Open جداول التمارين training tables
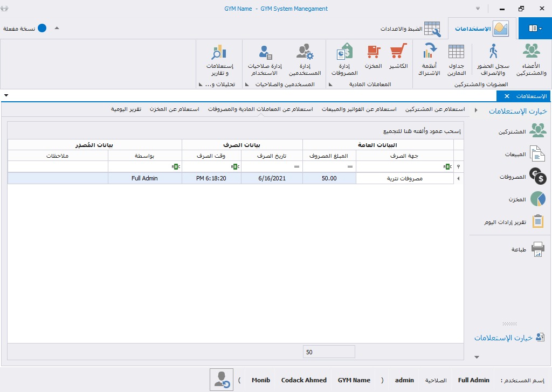Image resolution: width=552 pixels, height=392 pixels. click(456, 59)
